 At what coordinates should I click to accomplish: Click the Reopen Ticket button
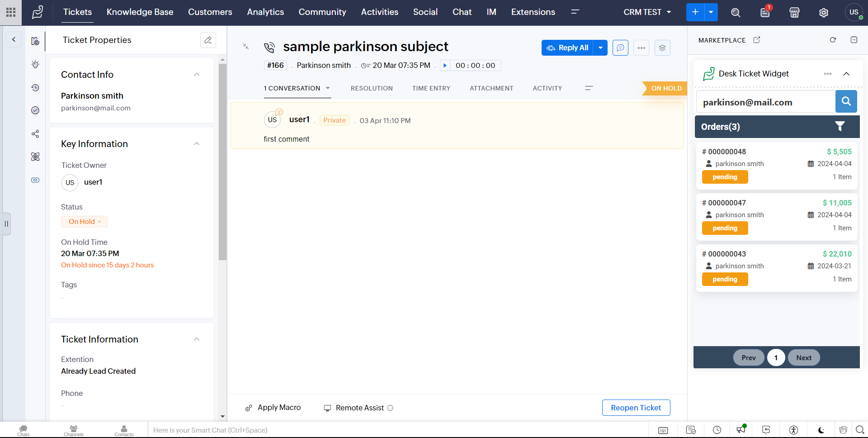636,408
